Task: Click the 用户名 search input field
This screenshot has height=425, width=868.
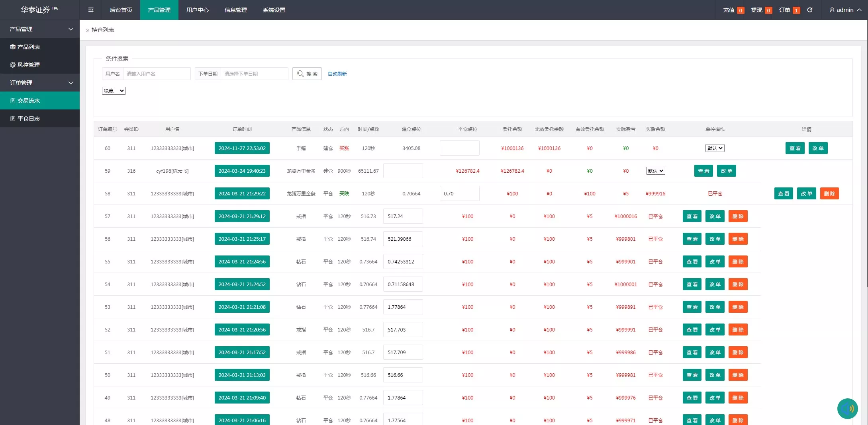Action: click(157, 74)
